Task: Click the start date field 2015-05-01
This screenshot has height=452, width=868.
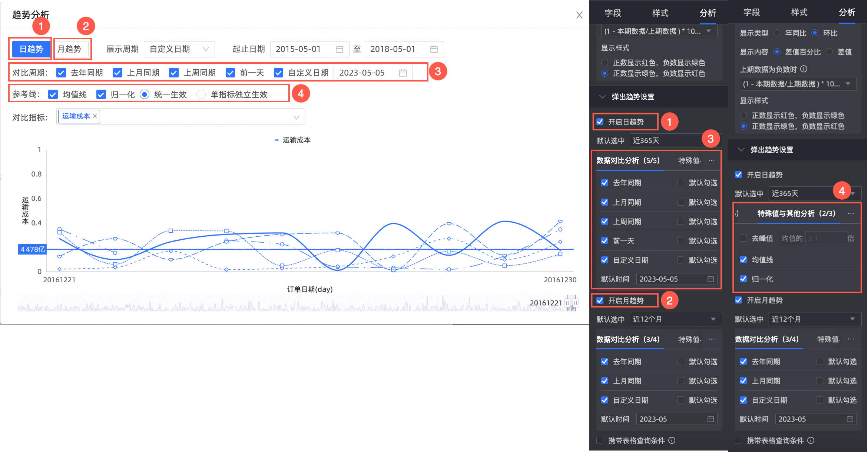Action: 309,49
